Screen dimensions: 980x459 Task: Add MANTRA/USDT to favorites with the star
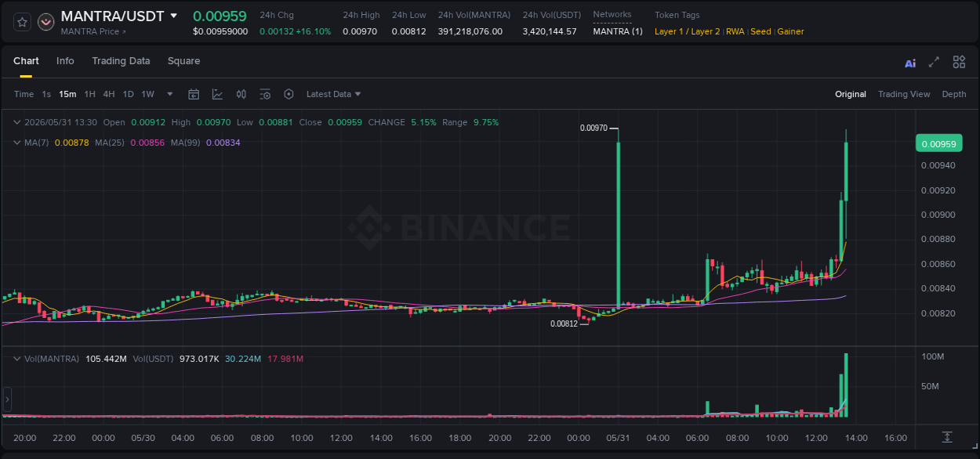(x=23, y=22)
